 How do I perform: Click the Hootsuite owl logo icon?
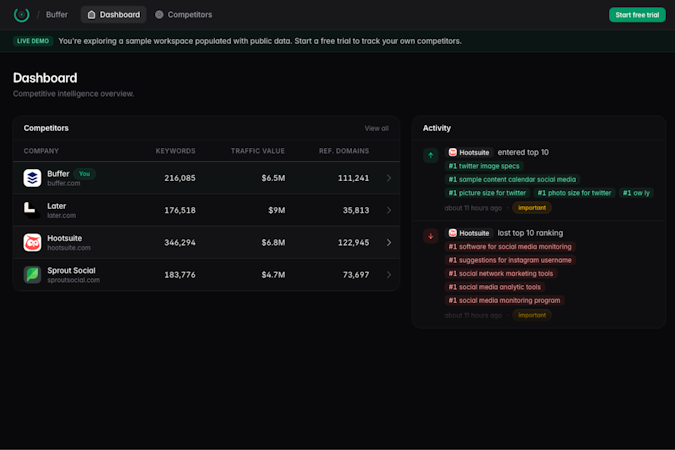(32, 242)
